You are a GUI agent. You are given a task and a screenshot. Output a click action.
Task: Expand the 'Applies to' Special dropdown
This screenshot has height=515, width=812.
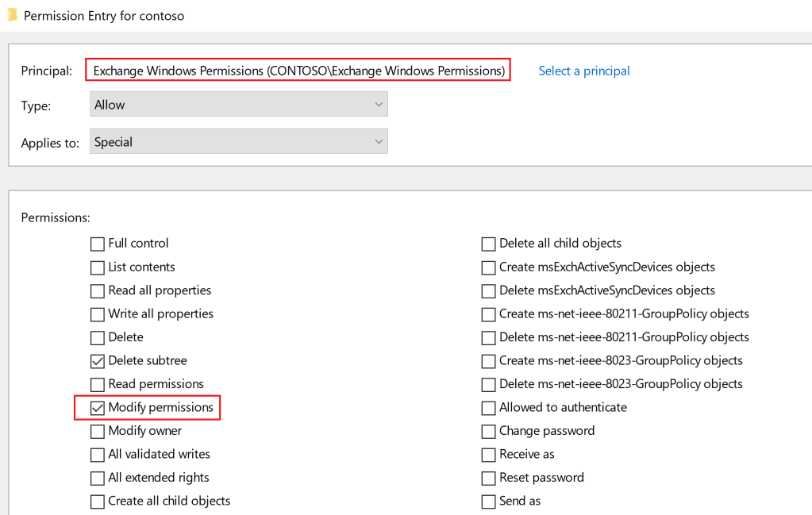238,142
